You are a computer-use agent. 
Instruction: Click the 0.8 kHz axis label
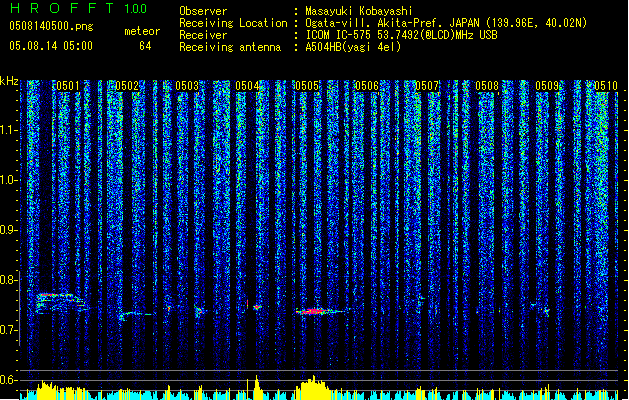click(9, 280)
